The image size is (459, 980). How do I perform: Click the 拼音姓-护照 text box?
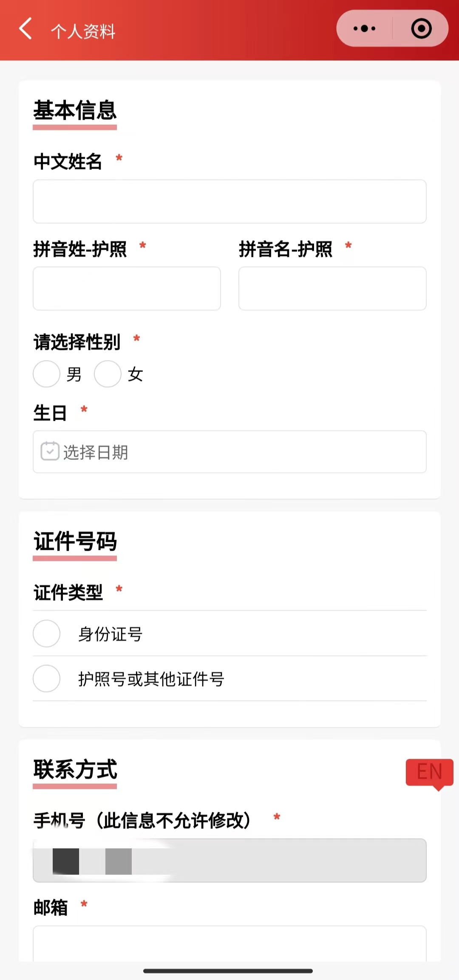(x=127, y=288)
